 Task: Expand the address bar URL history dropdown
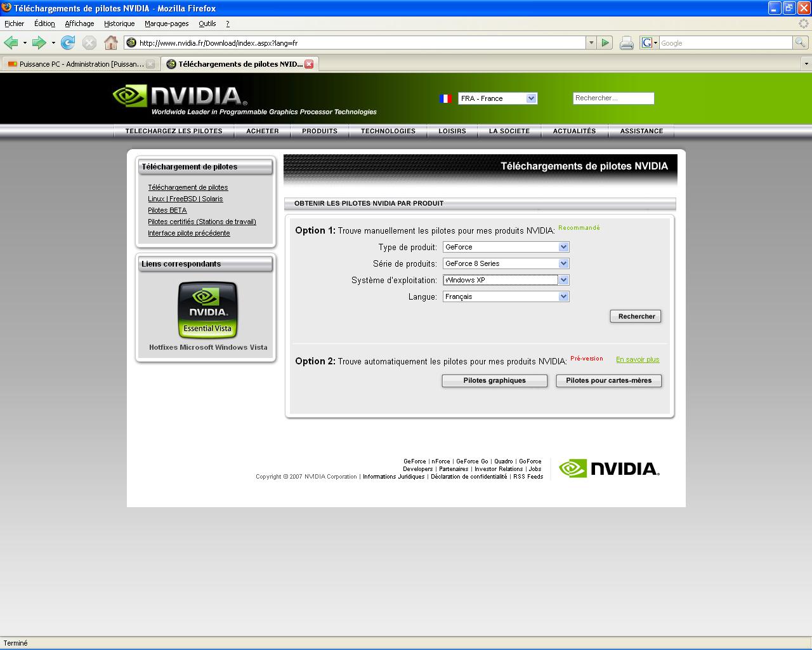pyautogui.click(x=591, y=43)
